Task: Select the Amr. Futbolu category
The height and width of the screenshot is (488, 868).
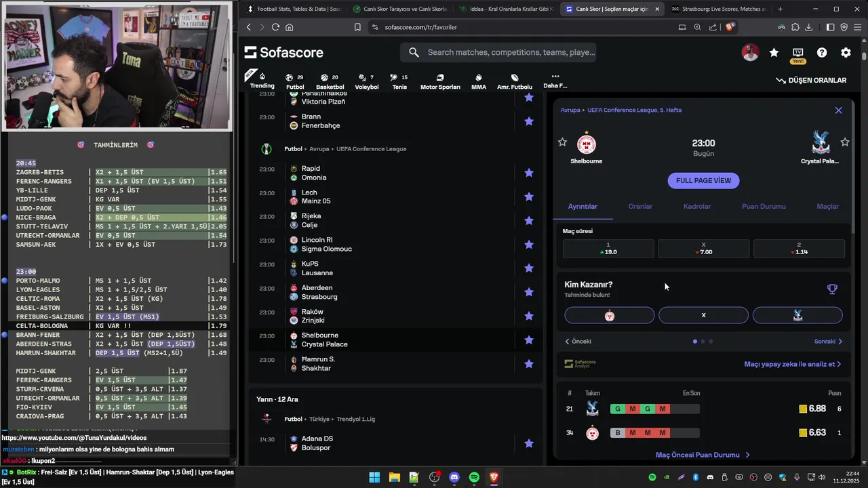Action: [x=515, y=81]
